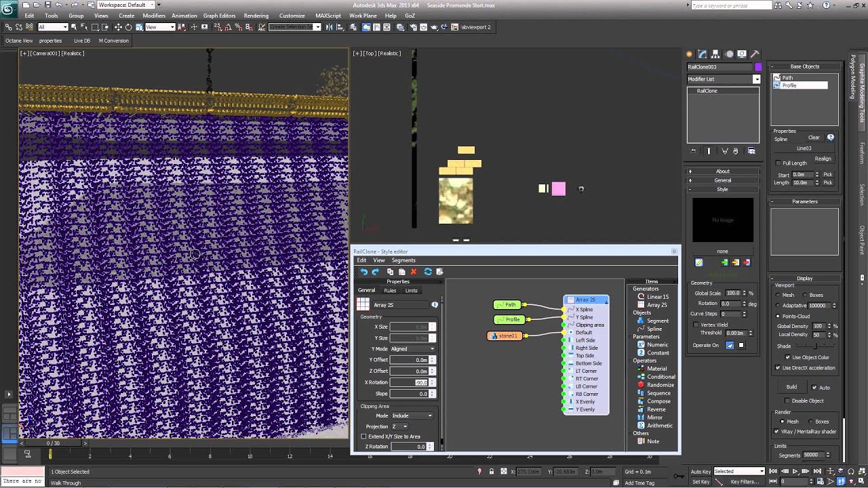868x488 pixels.
Task: Open the Hierarchy command panel tab
Action: pos(716,54)
